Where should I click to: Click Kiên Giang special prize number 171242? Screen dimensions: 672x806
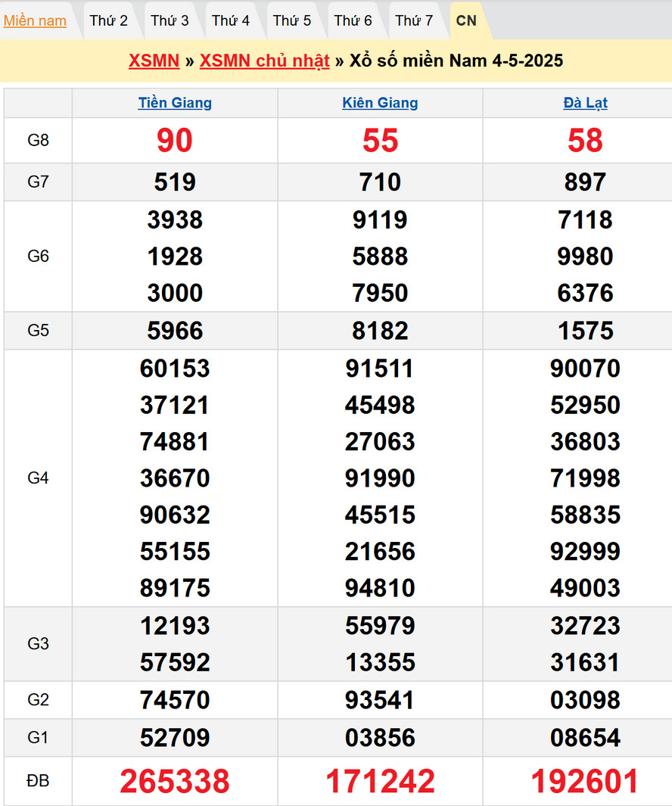(380, 782)
